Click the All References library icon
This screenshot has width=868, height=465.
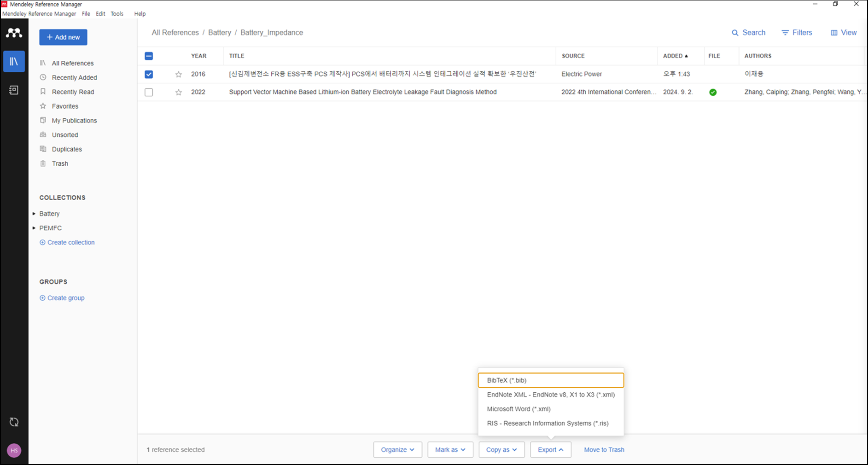[x=43, y=63]
